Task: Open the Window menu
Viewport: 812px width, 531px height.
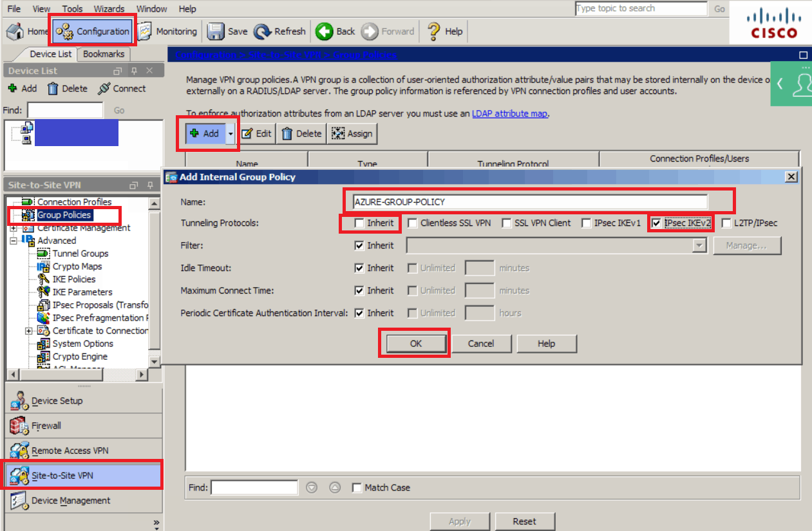Action: point(151,9)
